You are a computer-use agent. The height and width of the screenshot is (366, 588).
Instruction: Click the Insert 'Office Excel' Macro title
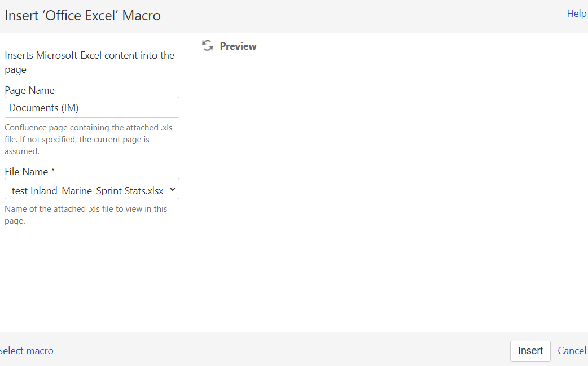[x=82, y=15]
